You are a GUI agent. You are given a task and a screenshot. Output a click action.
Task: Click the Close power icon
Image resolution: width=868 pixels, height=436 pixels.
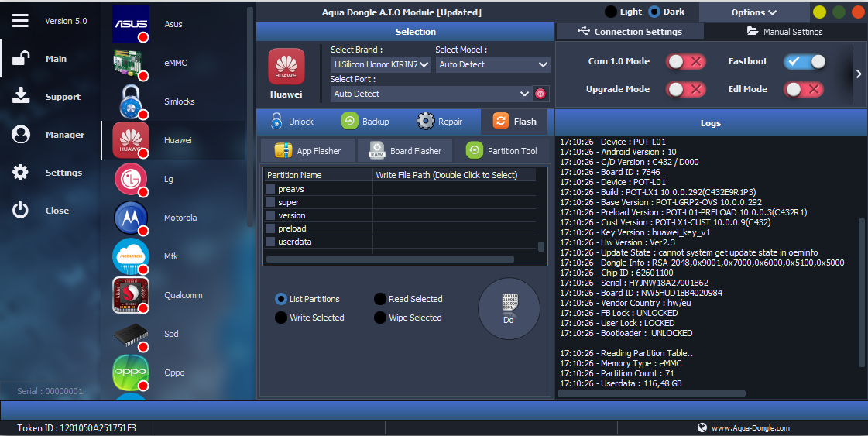20,210
